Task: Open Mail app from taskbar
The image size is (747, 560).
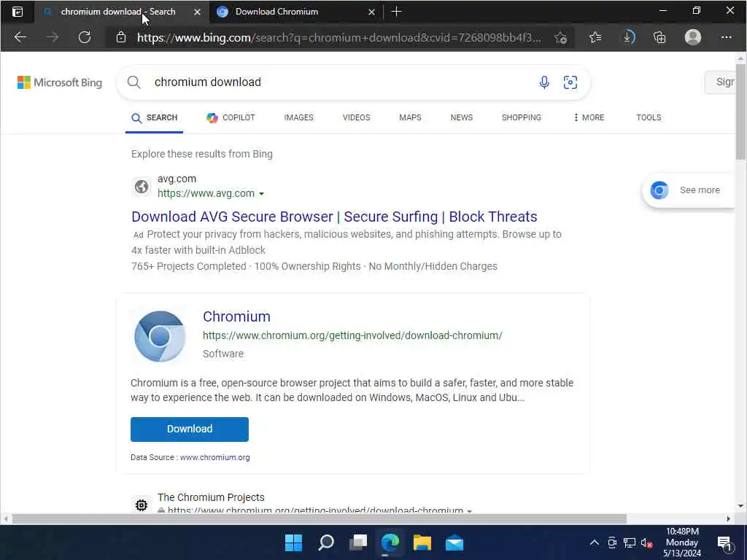Action: click(x=454, y=542)
